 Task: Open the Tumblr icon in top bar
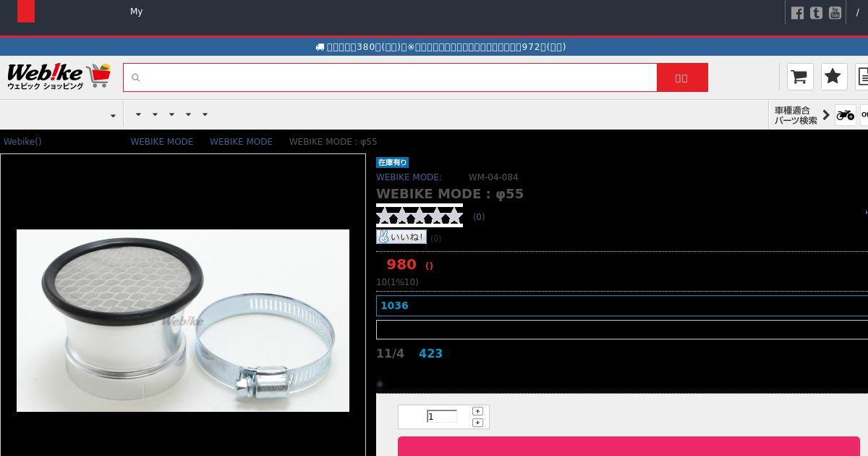[816, 13]
